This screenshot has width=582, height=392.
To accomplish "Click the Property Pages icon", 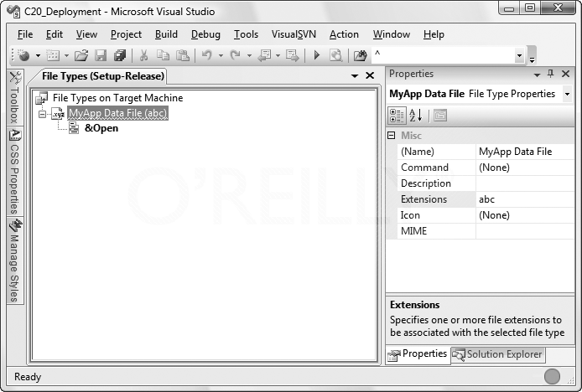I will (x=439, y=116).
